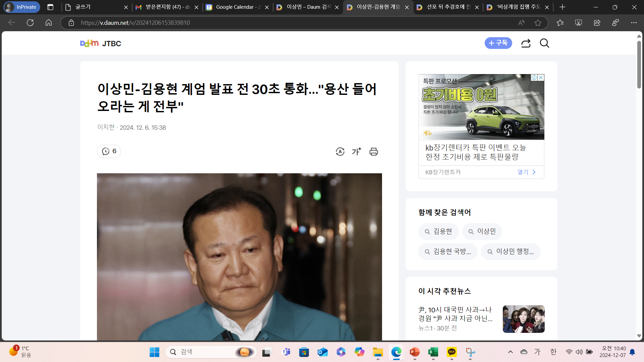Screen dimensions: 644x362
Task: Click the auto-translate icon above the article
Action: (x=340, y=152)
